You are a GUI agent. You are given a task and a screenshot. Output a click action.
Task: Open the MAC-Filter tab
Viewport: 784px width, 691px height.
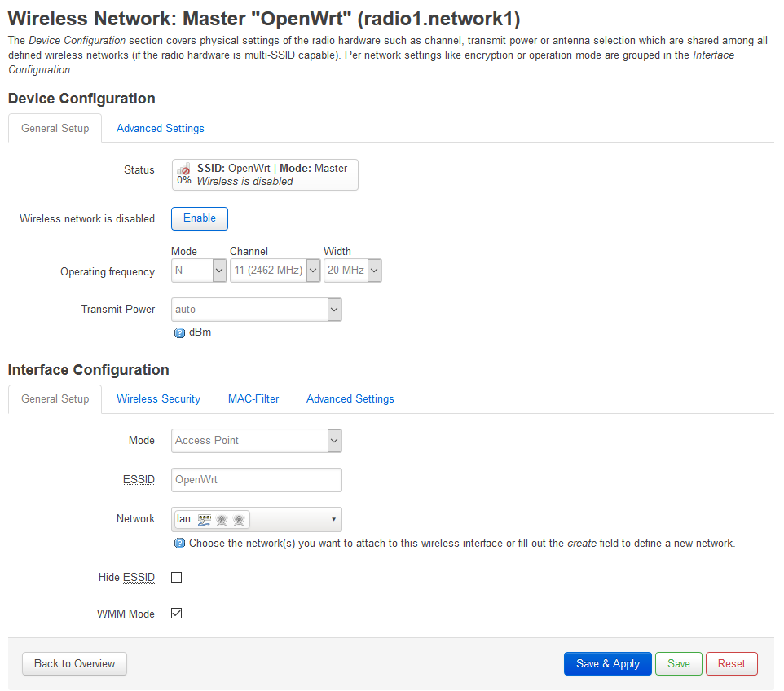pyautogui.click(x=253, y=399)
